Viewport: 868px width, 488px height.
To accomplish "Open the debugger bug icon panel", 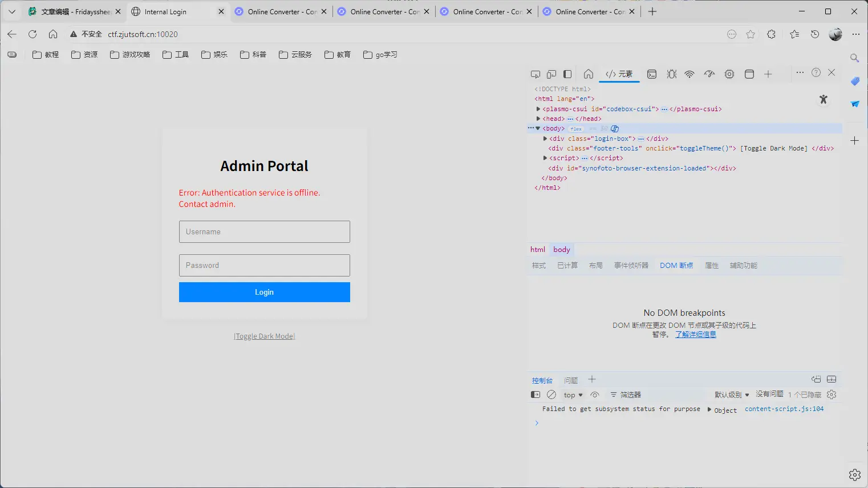I will 671,74.
